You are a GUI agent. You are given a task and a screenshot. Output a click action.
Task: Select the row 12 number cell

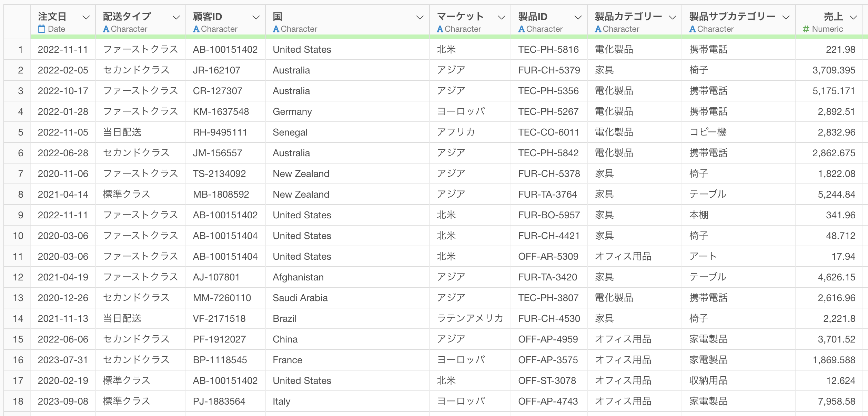[18, 277]
